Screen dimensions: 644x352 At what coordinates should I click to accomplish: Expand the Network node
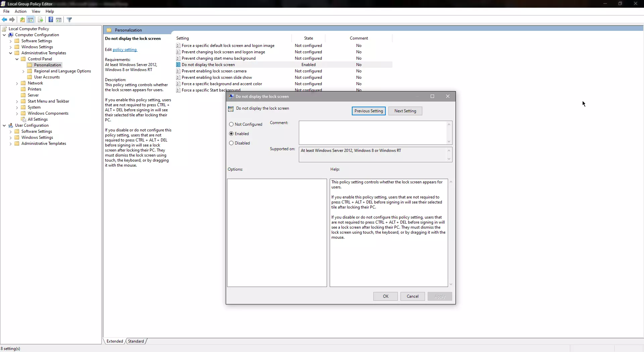[17, 83]
